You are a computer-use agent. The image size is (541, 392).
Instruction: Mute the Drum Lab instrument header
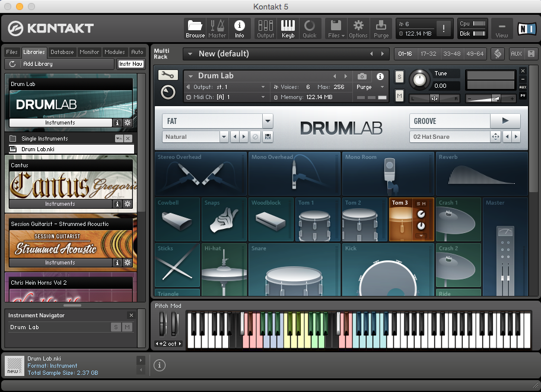tap(399, 95)
